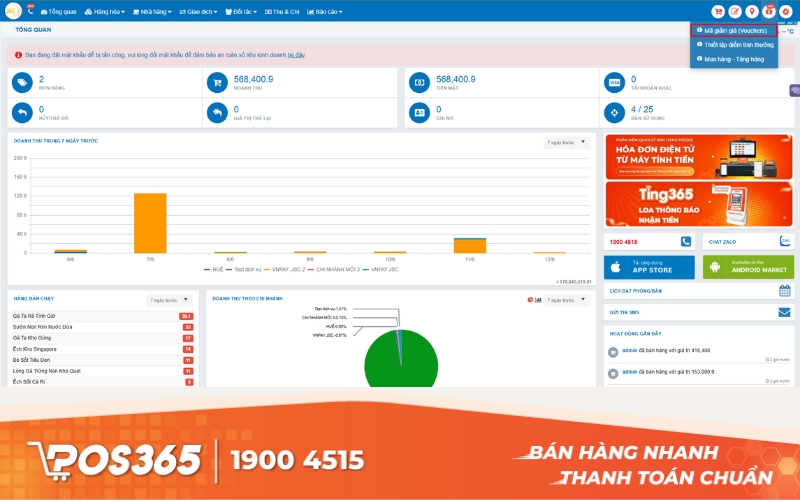Click the cancel/return arrow icon
Image resolution: width=800 pixels, height=500 pixels.
pos(22,113)
